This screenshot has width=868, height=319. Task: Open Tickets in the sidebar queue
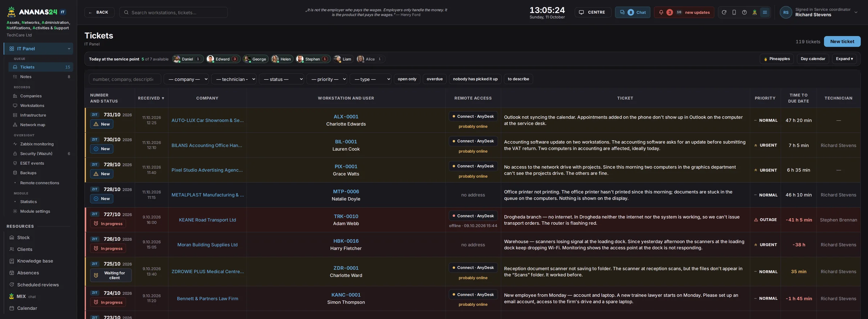[x=41, y=67]
